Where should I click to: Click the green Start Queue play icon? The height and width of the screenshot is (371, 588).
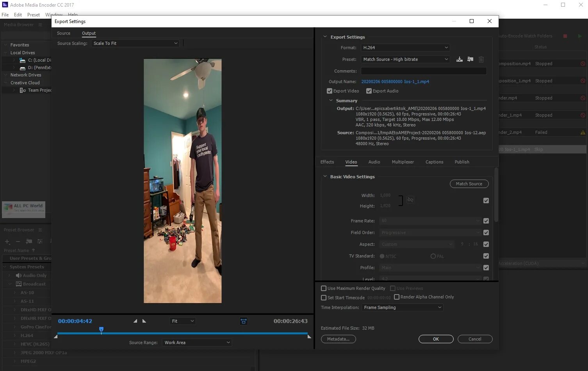[580, 36]
